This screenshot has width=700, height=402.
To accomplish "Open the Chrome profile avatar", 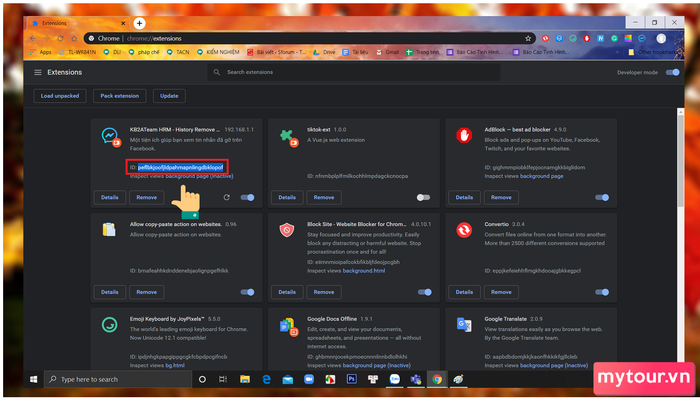I will click(x=661, y=39).
